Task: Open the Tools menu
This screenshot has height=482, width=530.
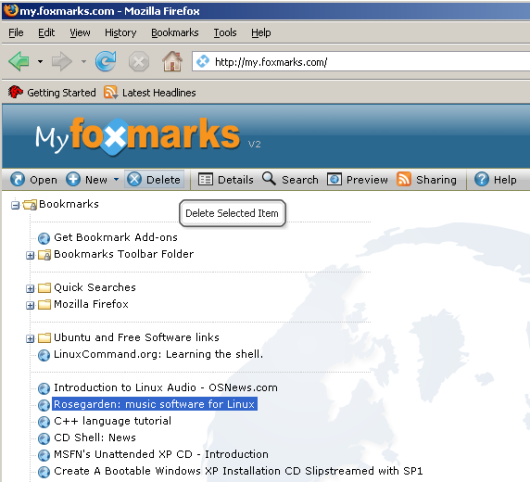Action: pos(225,33)
